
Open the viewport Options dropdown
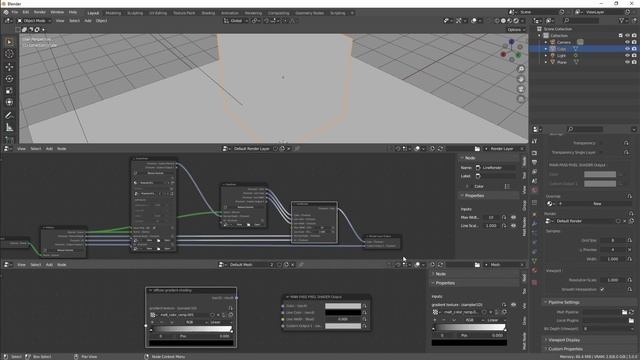click(x=516, y=29)
